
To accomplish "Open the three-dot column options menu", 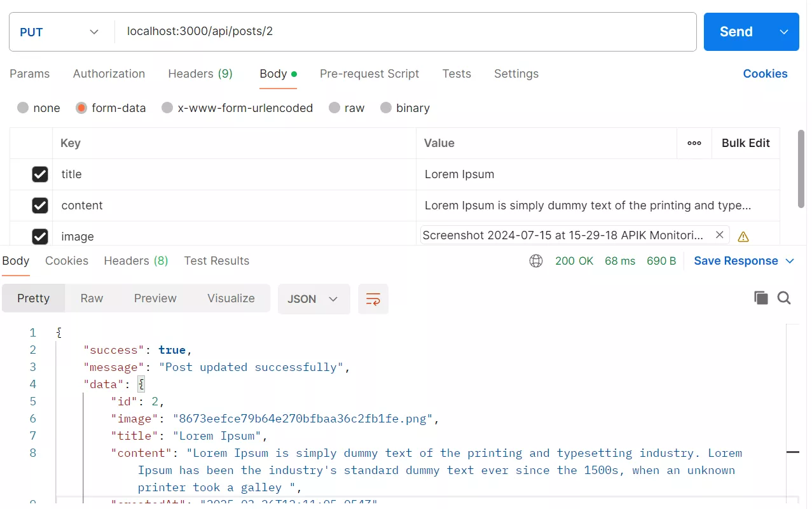I will (x=694, y=143).
